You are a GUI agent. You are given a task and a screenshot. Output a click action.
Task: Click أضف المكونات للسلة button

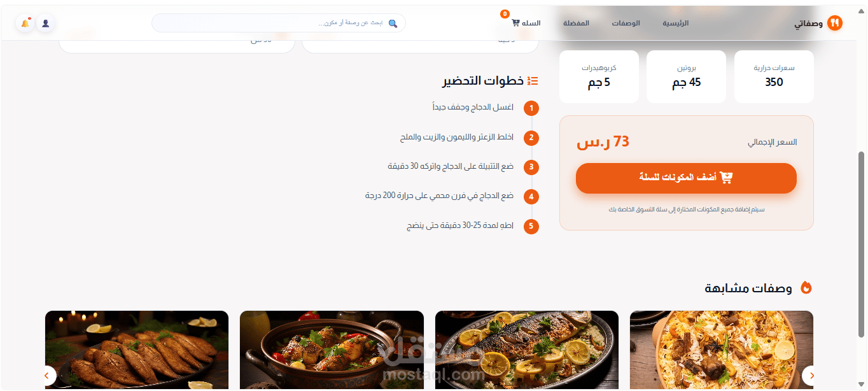pyautogui.click(x=686, y=178)
